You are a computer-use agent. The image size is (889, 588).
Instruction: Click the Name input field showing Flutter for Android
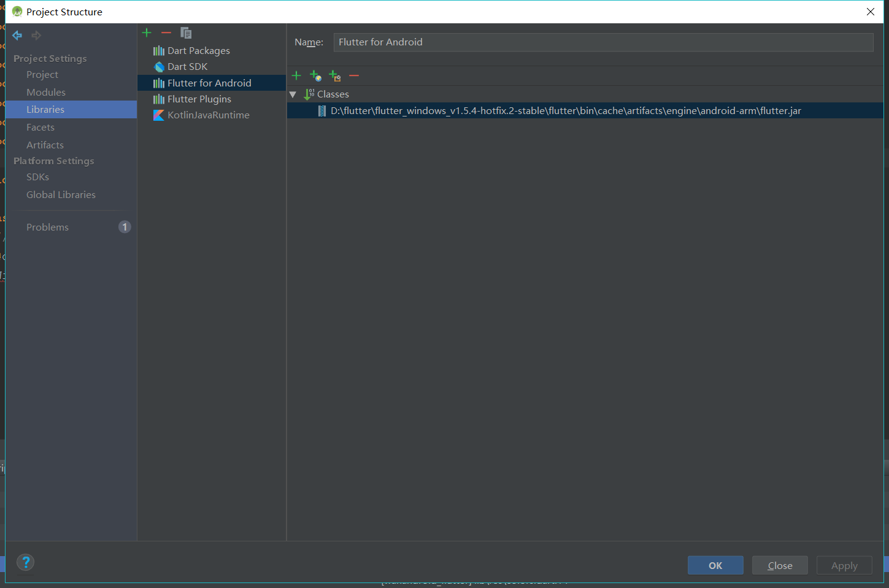pos(603,42)
